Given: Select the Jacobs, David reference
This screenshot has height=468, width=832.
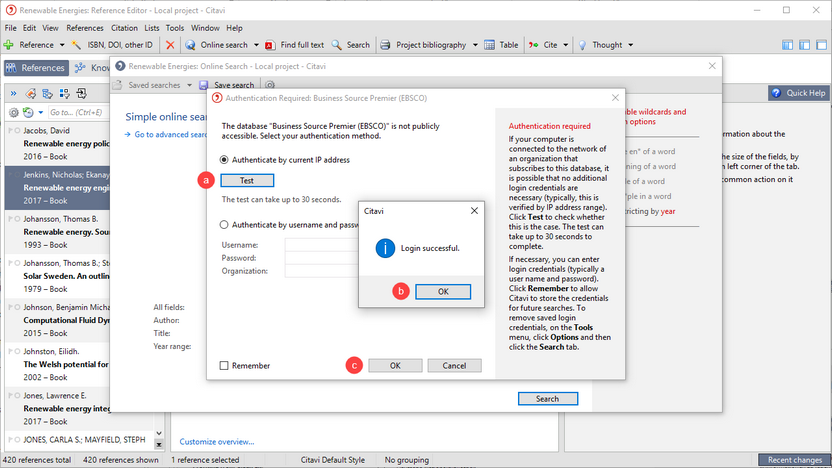Looking at the screenshot, I should point(57,143).
